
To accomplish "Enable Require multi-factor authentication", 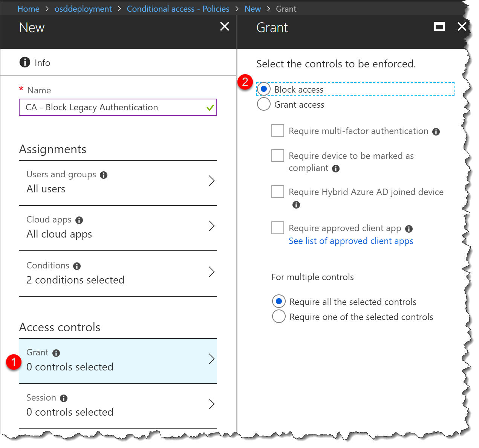I will (277, 131).
